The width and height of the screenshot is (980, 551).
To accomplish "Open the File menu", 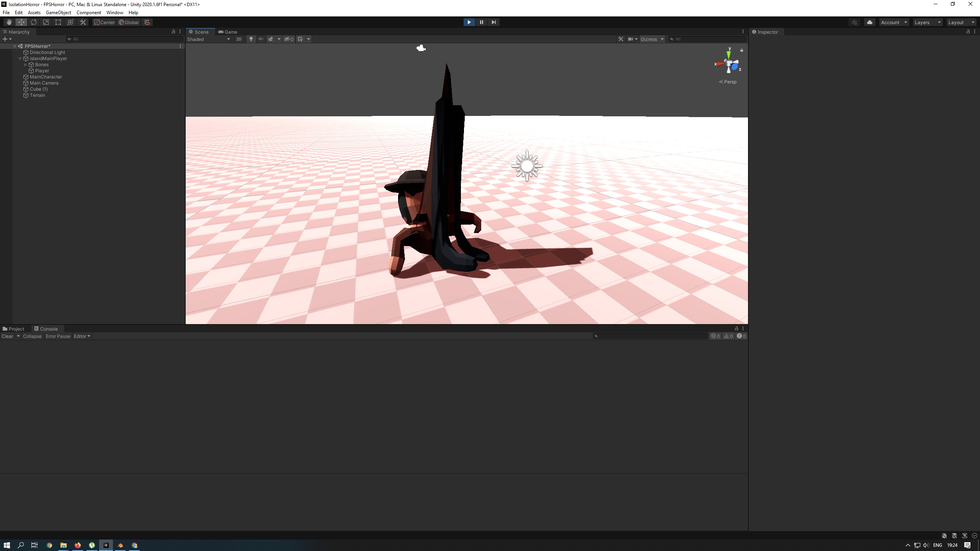I will click(6, 13).
